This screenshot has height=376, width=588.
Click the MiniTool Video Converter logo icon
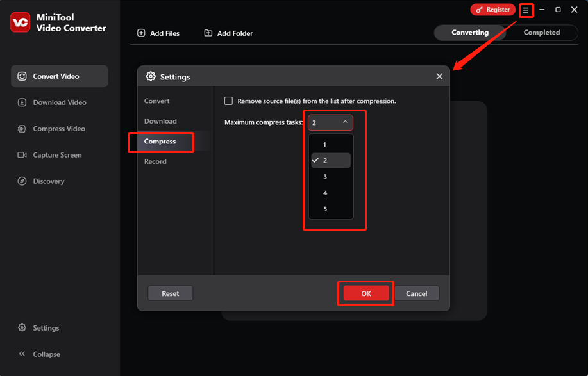pyautogui.click(x=21, y=22)
